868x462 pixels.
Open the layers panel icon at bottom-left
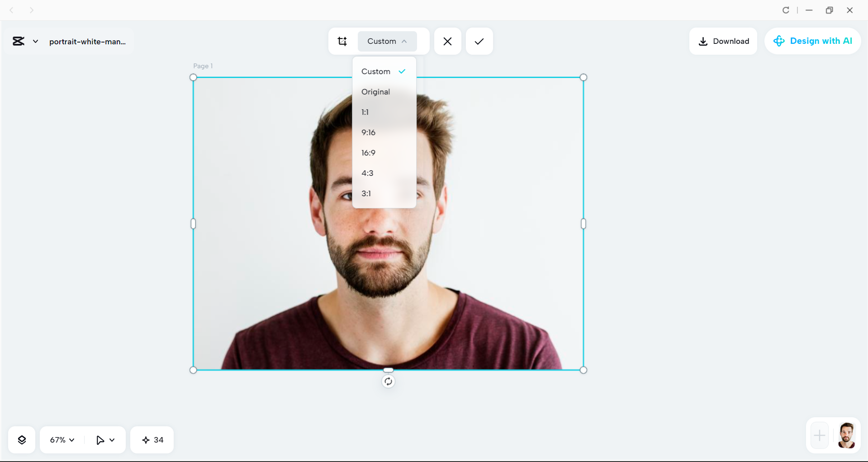(x=21, y=439)
